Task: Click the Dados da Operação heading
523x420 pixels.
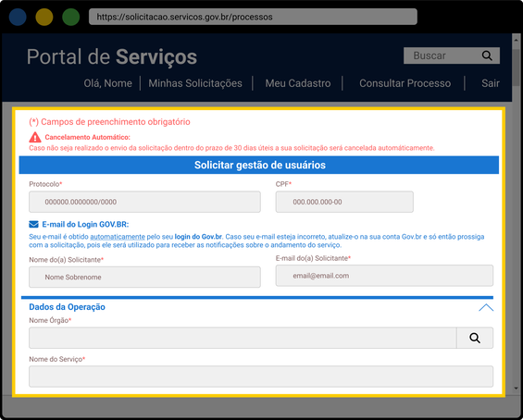Action: point(67,307)
